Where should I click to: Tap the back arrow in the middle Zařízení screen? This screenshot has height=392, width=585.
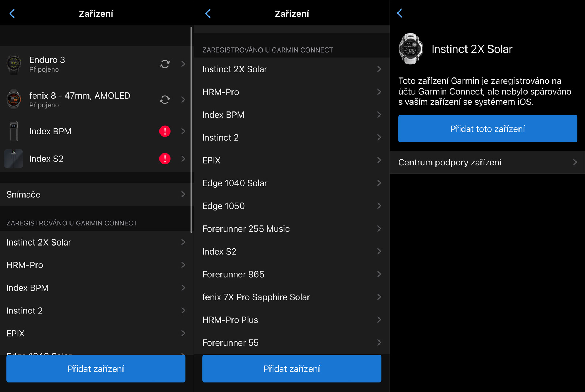[208, 14]
